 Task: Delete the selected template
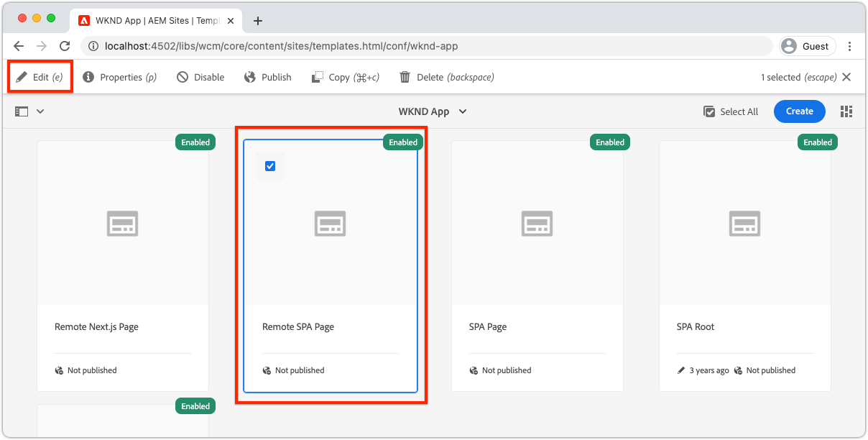pyautogui.click(x=447, y=77)
